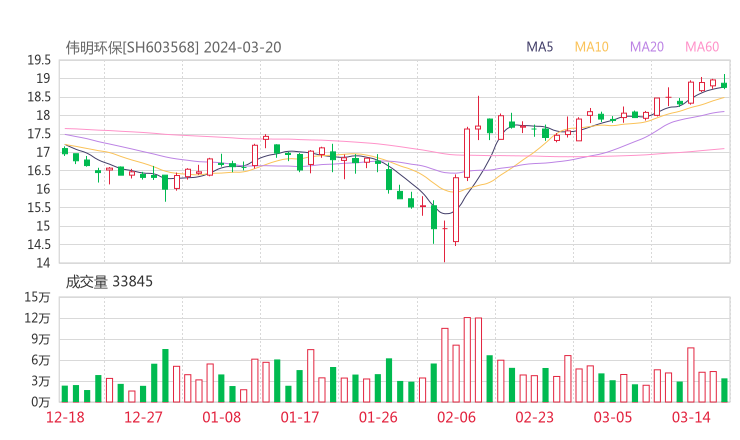Click the 14 price axis label
The width and height of the screenshot is (740, 440).
[43, 263]
